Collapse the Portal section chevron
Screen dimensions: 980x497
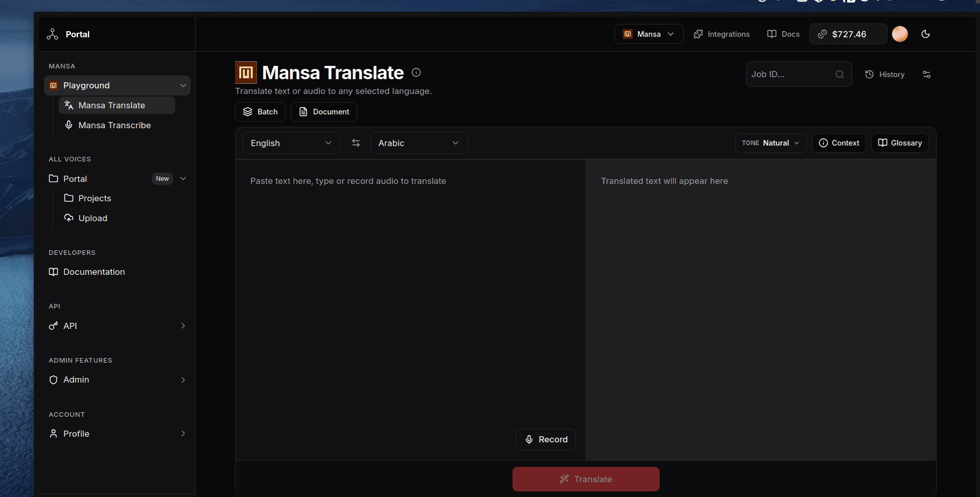pyautogui.click(x=183, y=179)
